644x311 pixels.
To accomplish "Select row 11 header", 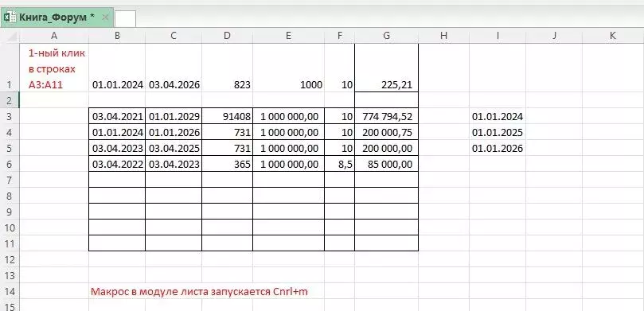I will (10, 243).
